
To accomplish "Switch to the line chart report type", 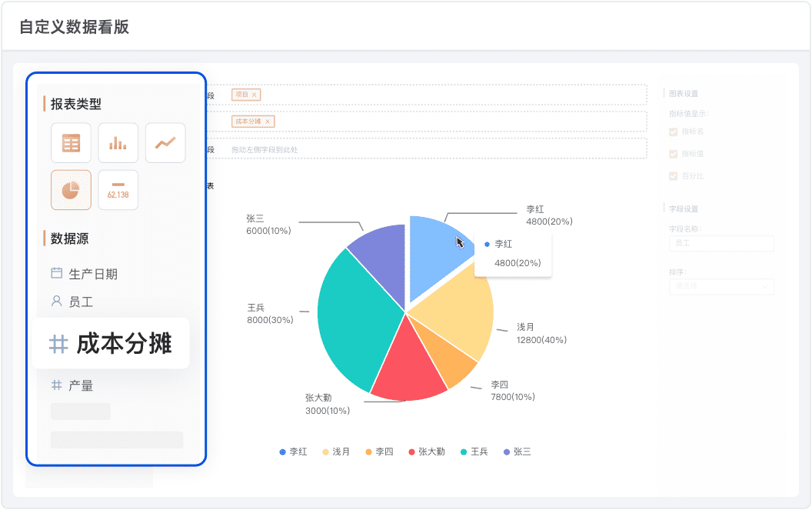I will click(165, 143).
